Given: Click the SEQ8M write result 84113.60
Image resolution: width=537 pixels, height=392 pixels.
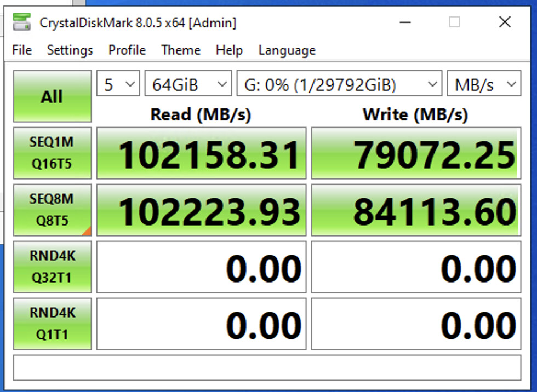Looking at the screenshot, I should pyautogui.click(x=416, y=210).
